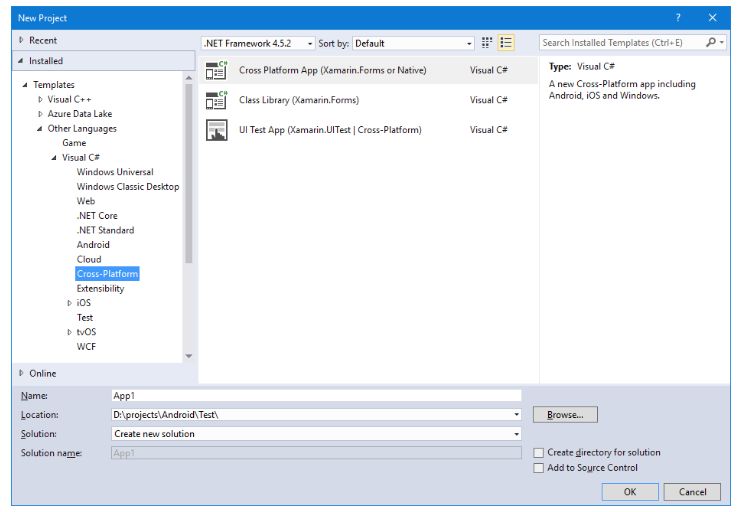Open the Location path dropdown
The height and width of the screenshot is (512, 739).
point(517,415)
